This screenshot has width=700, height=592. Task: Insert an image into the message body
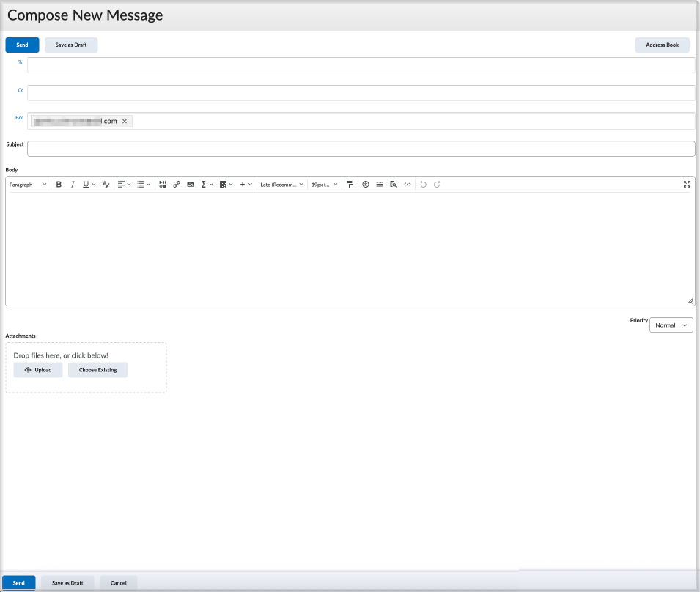190,184
